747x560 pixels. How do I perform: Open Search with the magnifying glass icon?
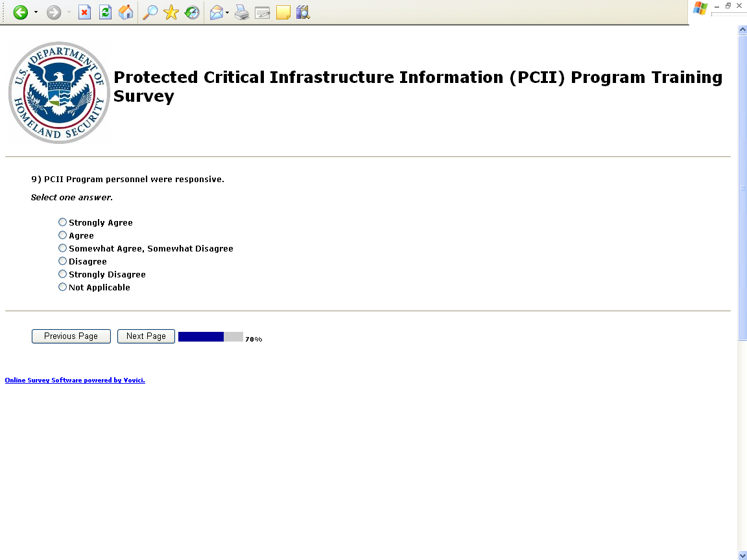pyautogui.click(x=150, y=12)
